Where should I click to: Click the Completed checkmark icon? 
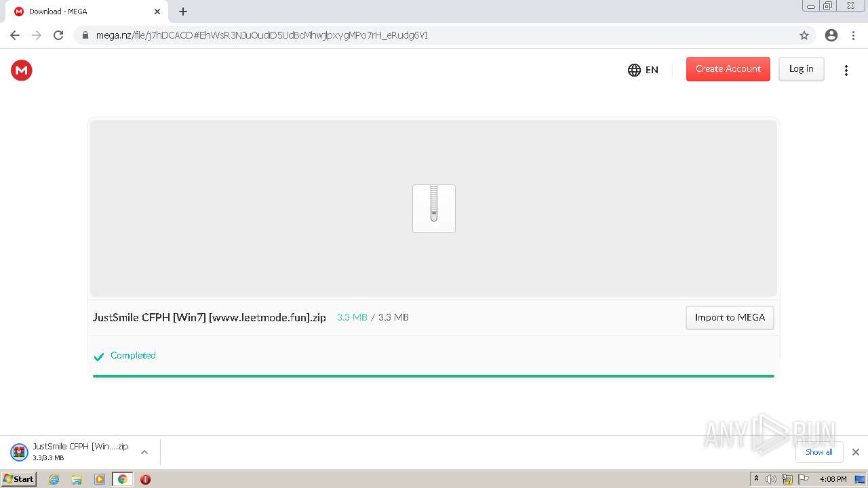pos(99,357)
